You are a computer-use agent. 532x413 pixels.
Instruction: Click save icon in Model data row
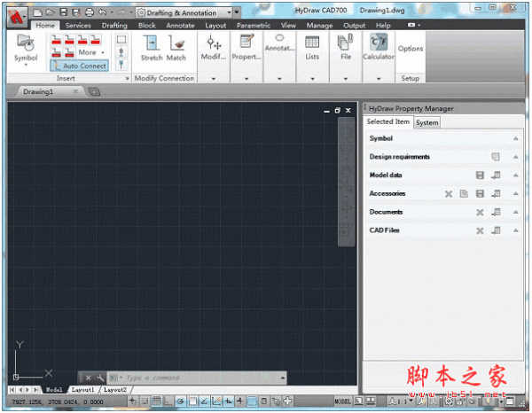(480, 175)
